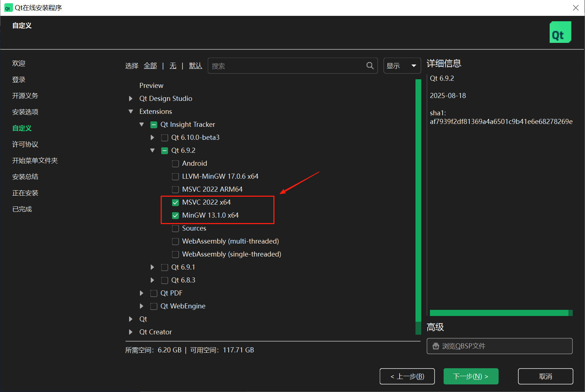This screenshot has width=585, height=392.
Task: Expand the Qt PDF node
Action: pyautogui.click(x=141, y=293)
